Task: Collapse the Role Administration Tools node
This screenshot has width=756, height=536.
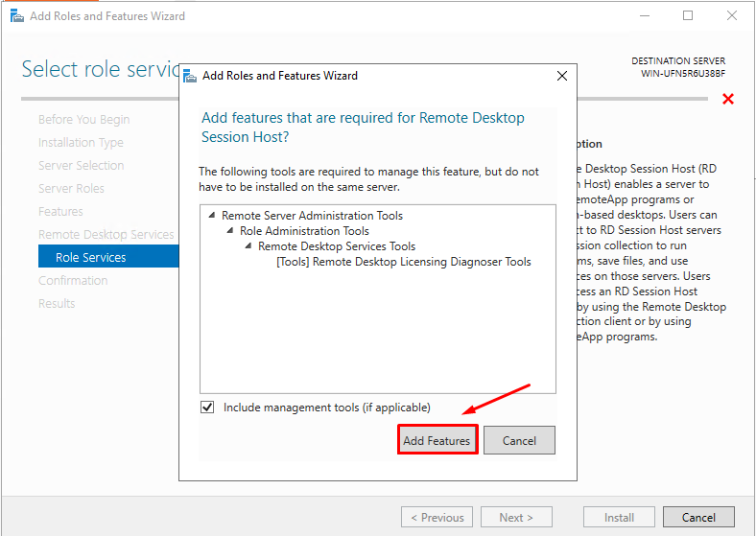Action: point(230,231)
